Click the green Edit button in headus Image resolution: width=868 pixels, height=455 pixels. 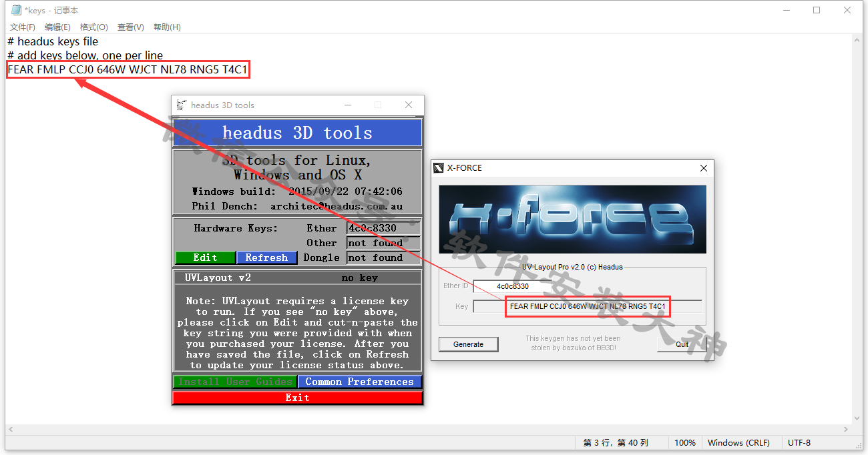tap(205, 258)
